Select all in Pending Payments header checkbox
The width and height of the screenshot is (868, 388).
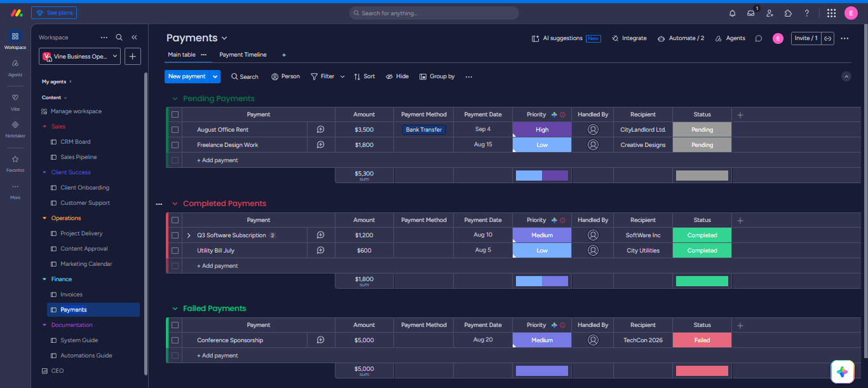[x=175, y=114]
